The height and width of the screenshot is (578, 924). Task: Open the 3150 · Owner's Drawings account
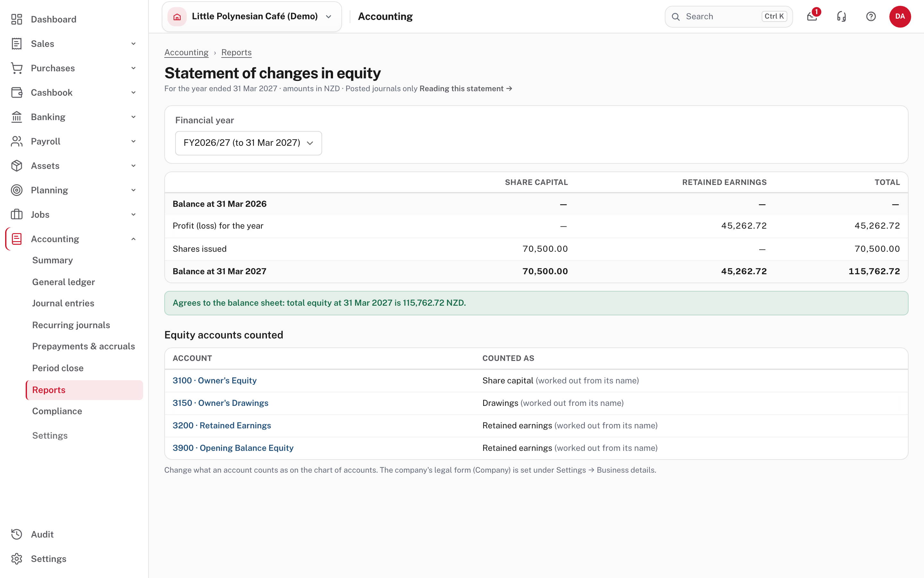[x=220, y=403]
